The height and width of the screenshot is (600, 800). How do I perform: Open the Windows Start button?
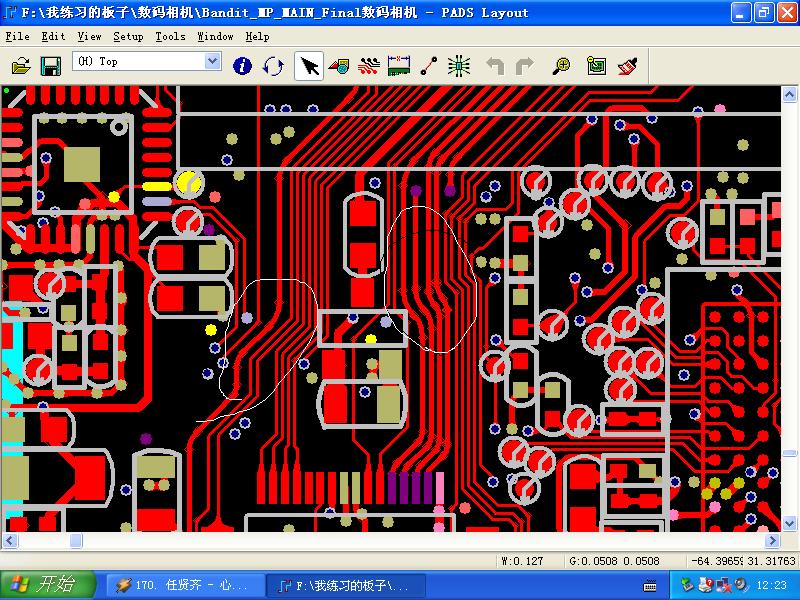point(48,585)
